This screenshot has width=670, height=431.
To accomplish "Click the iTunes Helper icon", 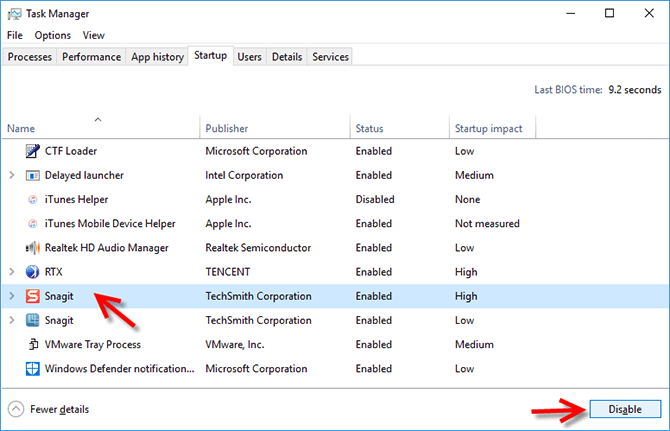I will [32, 199].
